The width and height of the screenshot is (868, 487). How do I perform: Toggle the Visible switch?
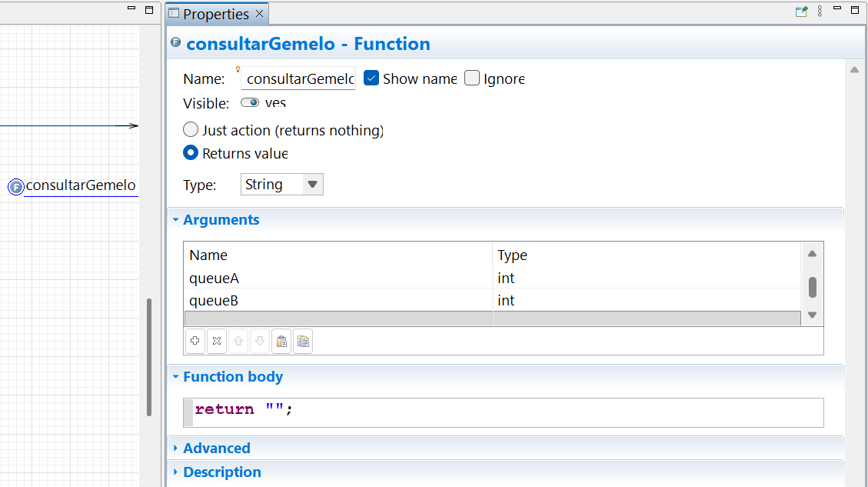[x=250, y=102]
